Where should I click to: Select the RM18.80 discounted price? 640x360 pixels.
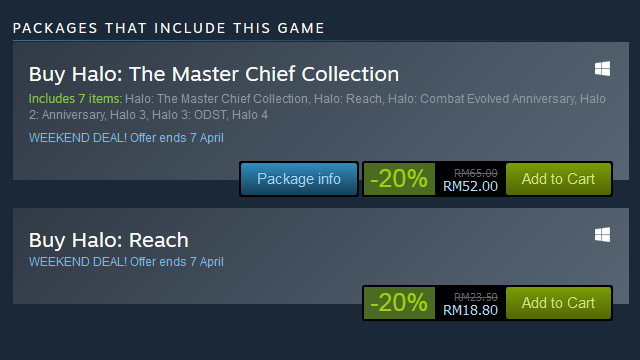coord(471,311)
